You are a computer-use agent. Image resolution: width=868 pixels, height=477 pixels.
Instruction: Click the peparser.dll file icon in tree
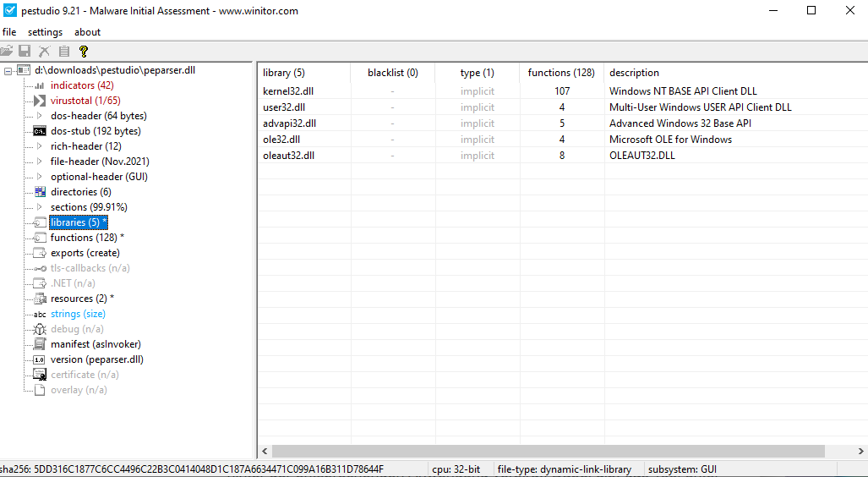(x=24, y=70)
